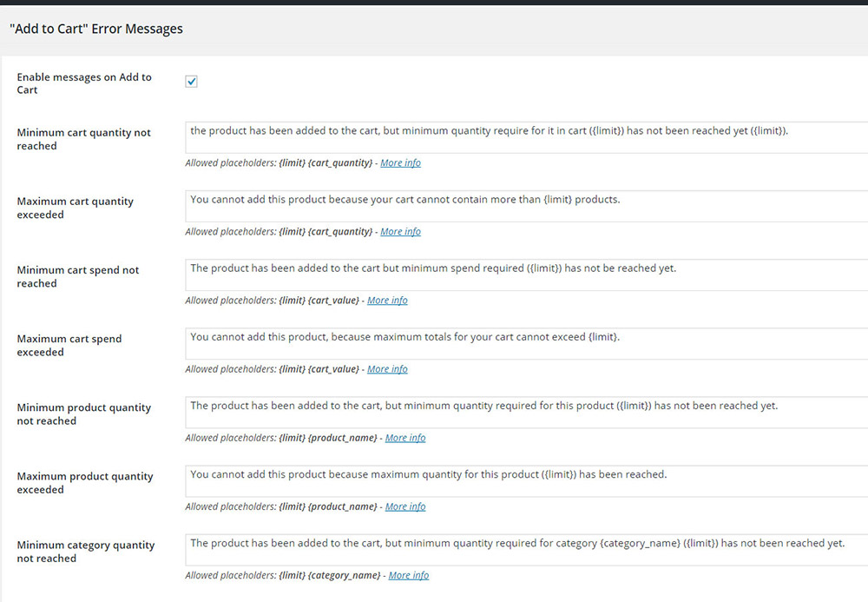Click the Minimum cart quantity not reached text field

(526, 137)
